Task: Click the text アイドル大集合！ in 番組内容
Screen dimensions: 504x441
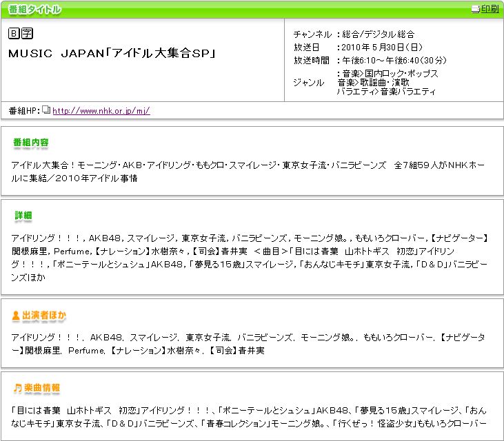Action: tap(43, 165)
